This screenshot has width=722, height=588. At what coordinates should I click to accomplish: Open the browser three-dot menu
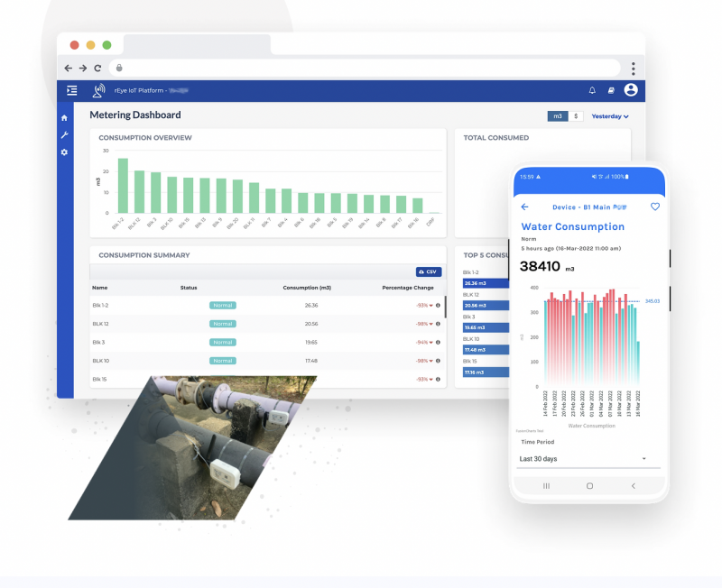tap(634, 69)
